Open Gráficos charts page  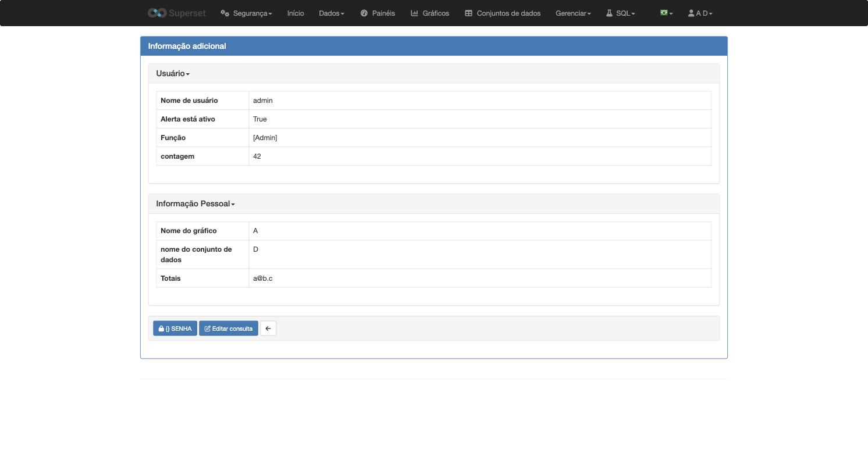coord(430,13)
